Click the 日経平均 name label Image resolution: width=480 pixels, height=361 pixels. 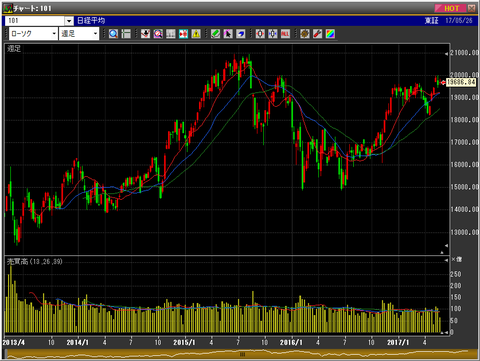point(91,21)
